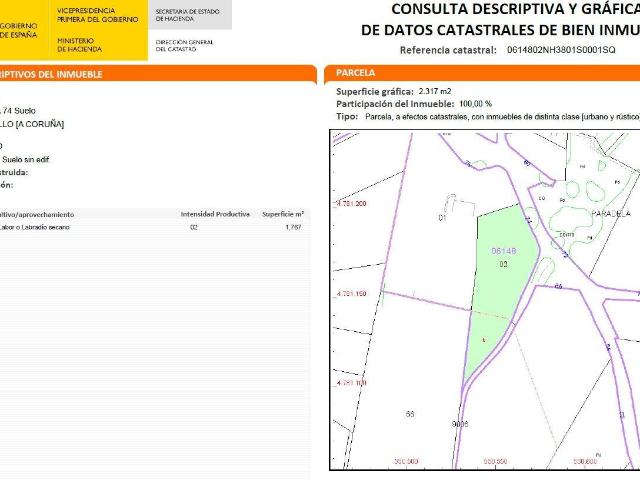Click the Superficie m² column header
640x480 pixels.
tap(283, 214)
